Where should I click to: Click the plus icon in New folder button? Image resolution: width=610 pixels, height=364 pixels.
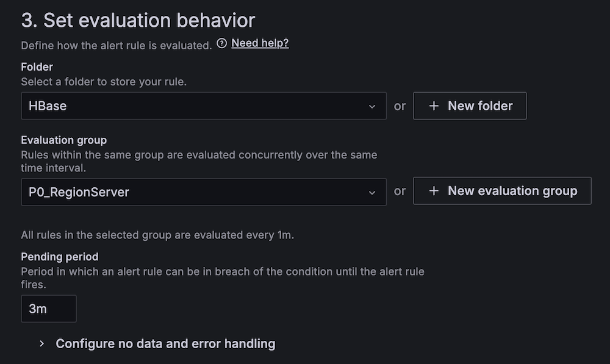[x=433, y=105]
